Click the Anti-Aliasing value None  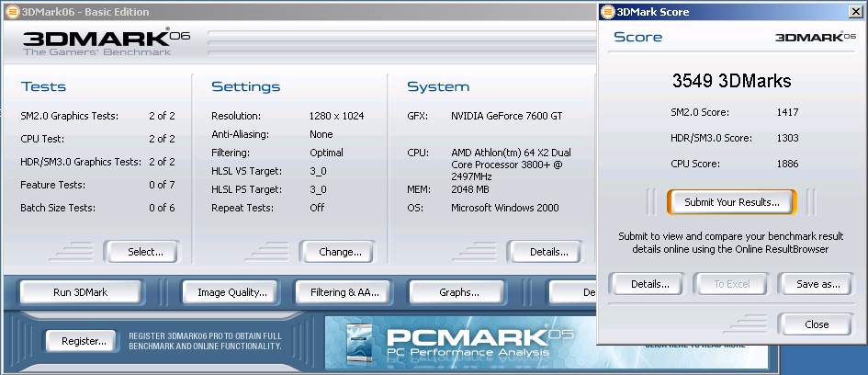(321, 134)
